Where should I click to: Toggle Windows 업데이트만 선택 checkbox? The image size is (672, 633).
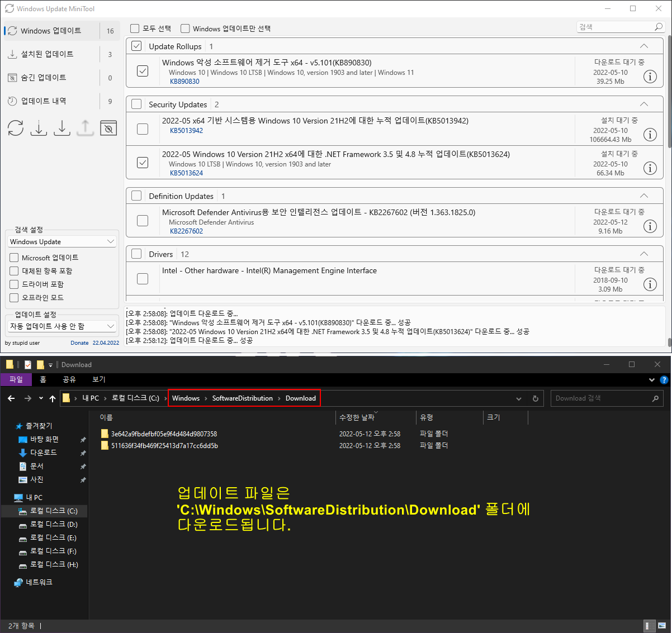pos(185,28)
